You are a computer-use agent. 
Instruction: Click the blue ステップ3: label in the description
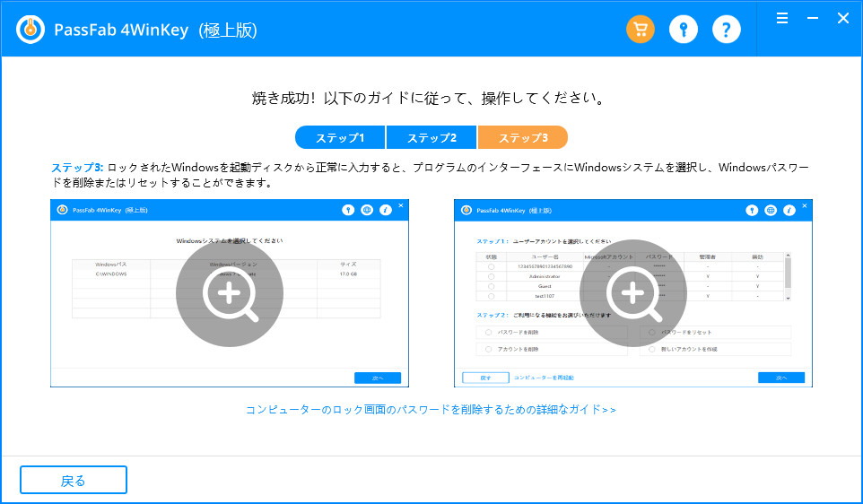point(77,168)
